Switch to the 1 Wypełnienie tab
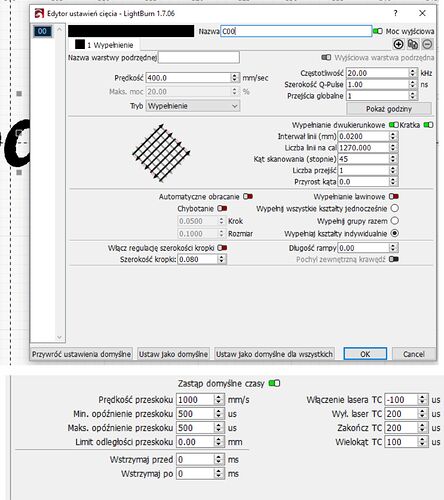444x500 pixels. pyautogui.click(x=104, y=45)
